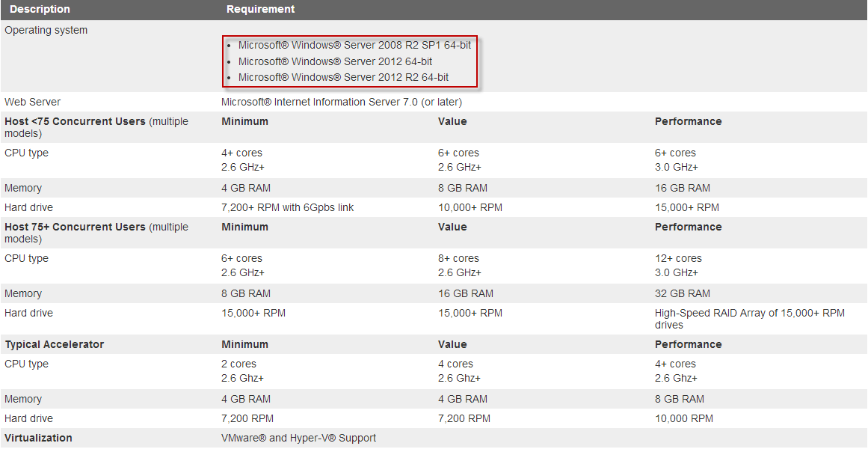Select "4+ cores" Performance CPU for Typical Accelerator
This screenshot has height=449, width=868.
point(675,364)
